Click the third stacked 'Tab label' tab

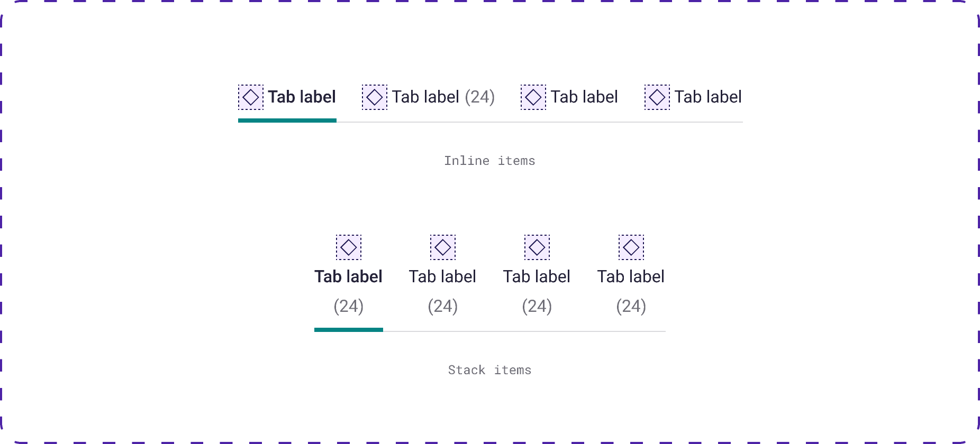(537, 276)
